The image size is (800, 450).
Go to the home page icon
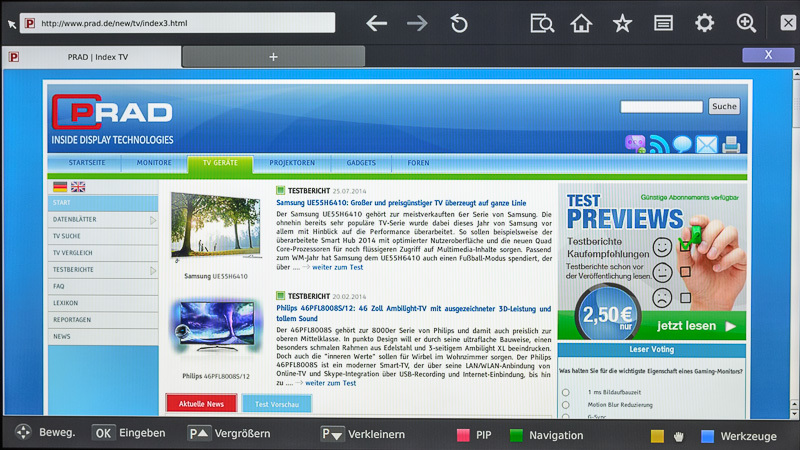coord(581,23)
